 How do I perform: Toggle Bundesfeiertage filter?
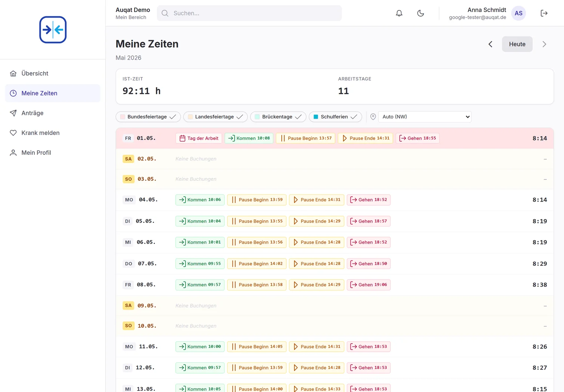pyautogui.click(x=148, y=117)
